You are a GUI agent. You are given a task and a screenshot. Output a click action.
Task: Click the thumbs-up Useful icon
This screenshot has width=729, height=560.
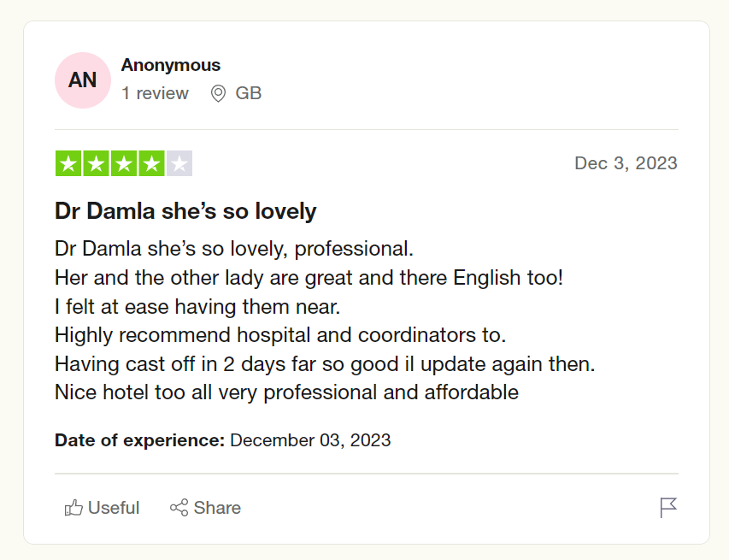(73, 508)
